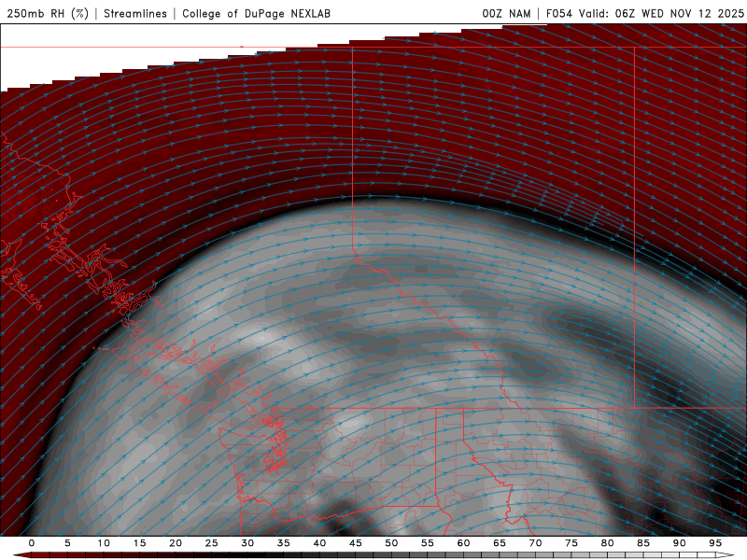747x560 pixels.
Task: Click the '30' color bar tick label
Action: [247, 543]
